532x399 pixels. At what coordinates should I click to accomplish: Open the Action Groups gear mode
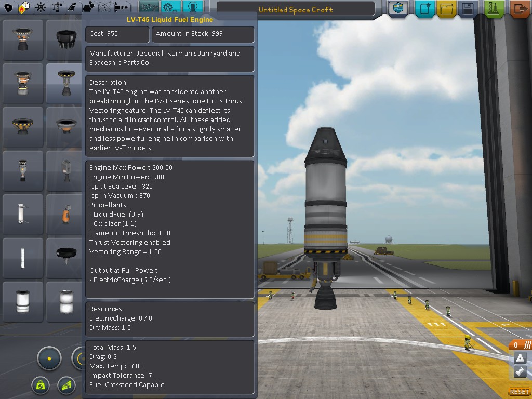click(x=170, y=7)
